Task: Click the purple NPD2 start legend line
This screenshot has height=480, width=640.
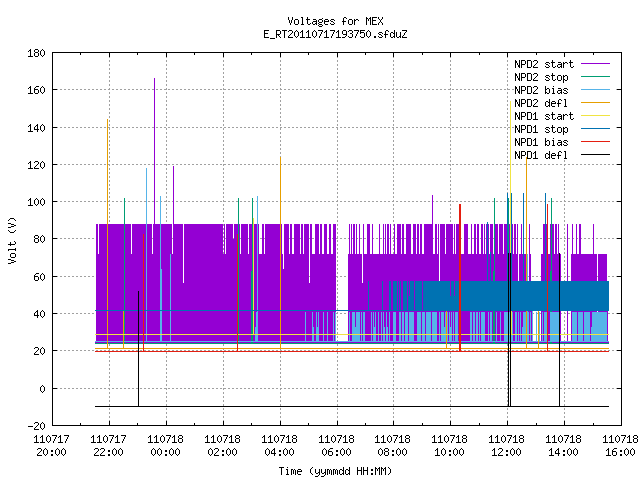Action: 596,64
